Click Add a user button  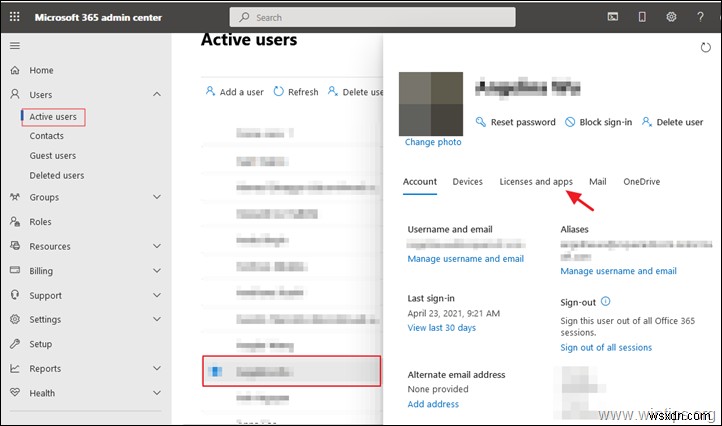pyautogui.click(x=235, y=92)
